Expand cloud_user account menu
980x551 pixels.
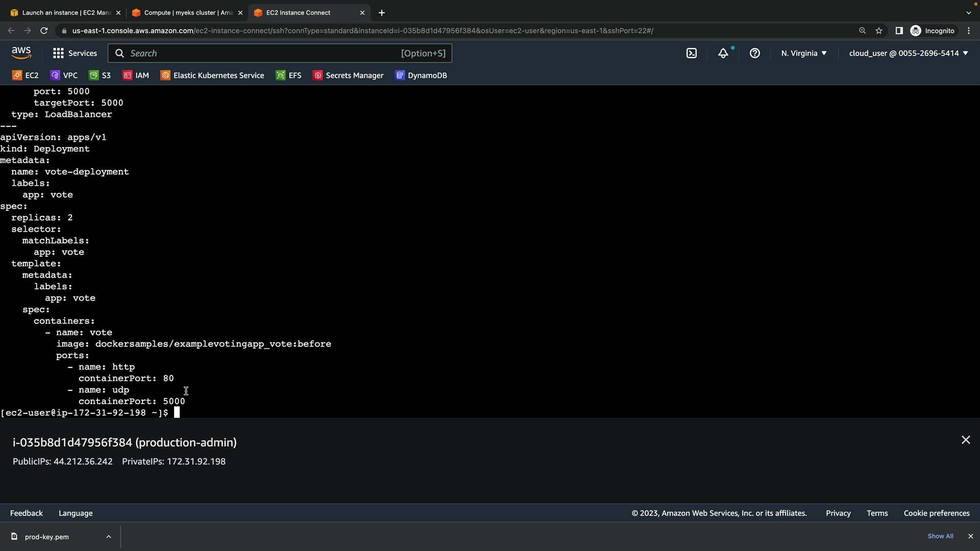point(909,53)
